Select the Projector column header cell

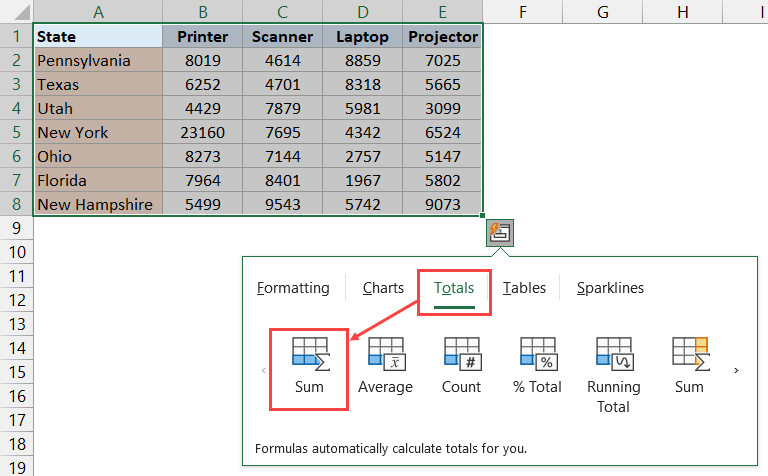pos(442,36)
